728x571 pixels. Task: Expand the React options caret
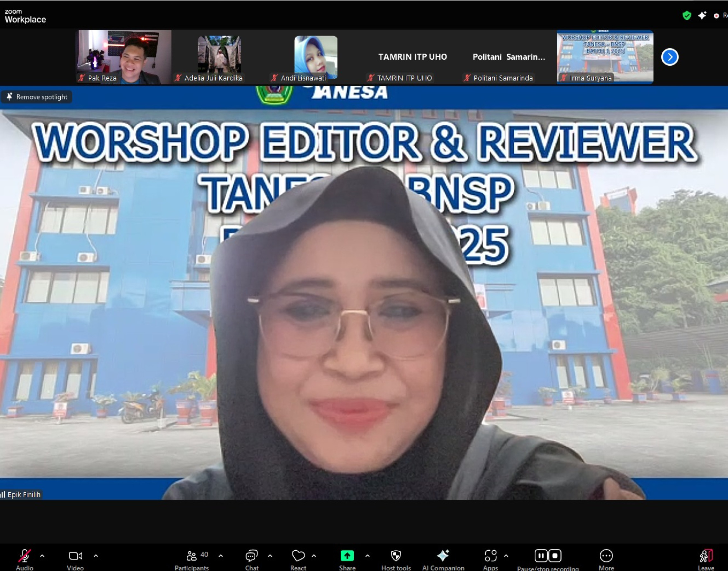click(314, 556)
